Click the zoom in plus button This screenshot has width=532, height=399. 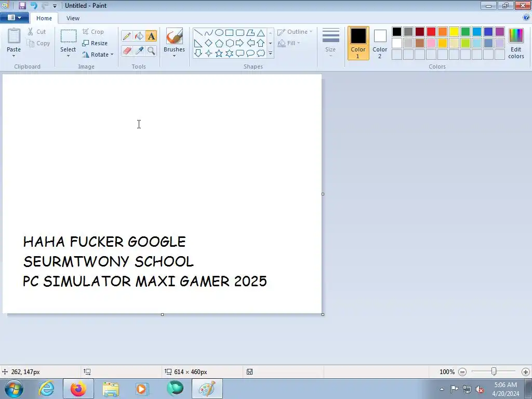pyautogui.click(x=526, y=372)
